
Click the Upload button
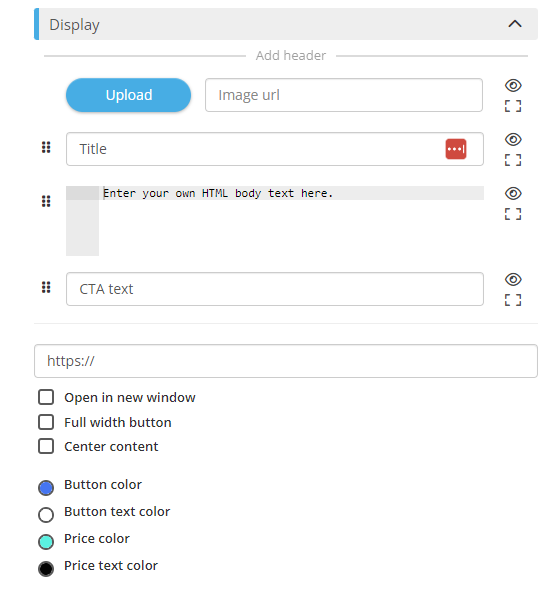128,95
